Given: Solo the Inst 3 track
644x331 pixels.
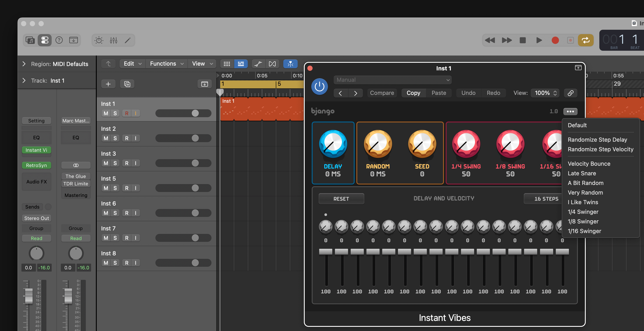Looking at the screenshot, I should (x=115, y=163).
